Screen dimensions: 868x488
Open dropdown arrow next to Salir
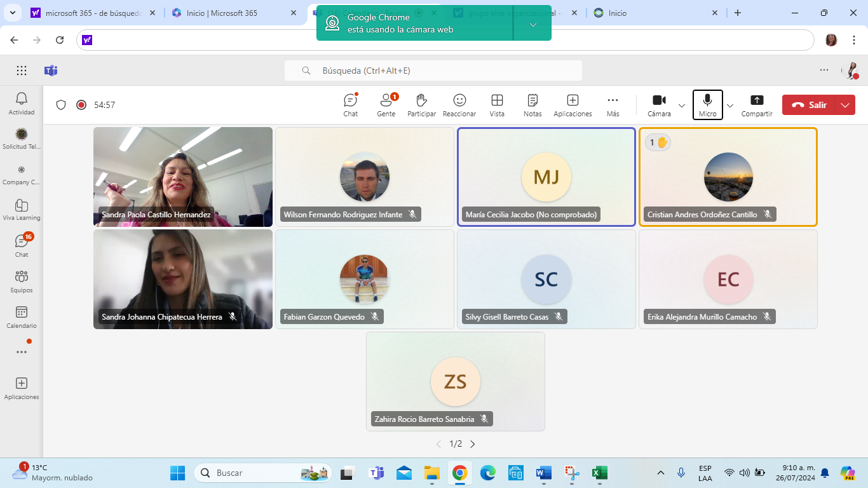pyautogui.click(x=844, y=105)
